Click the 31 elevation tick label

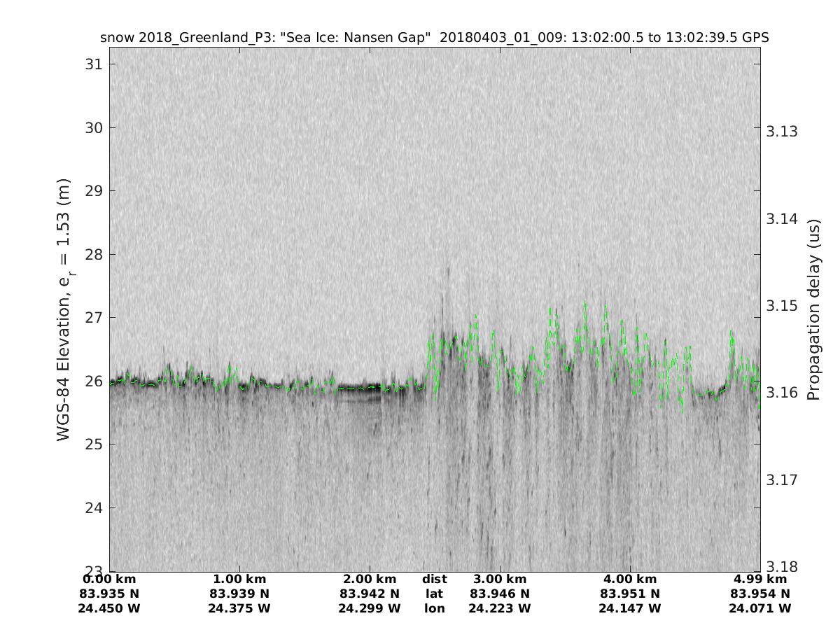[x=92, y=64]
